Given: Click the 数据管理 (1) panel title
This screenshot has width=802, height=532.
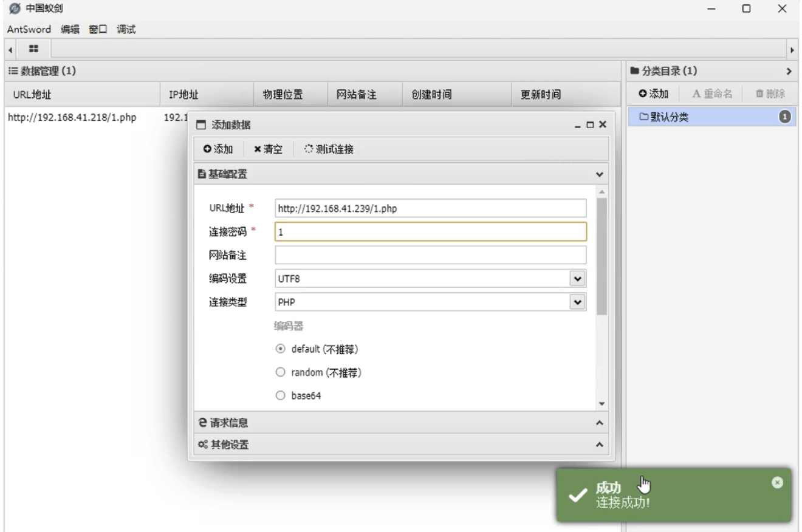Looking at the screenshot, I should point(42,72).
